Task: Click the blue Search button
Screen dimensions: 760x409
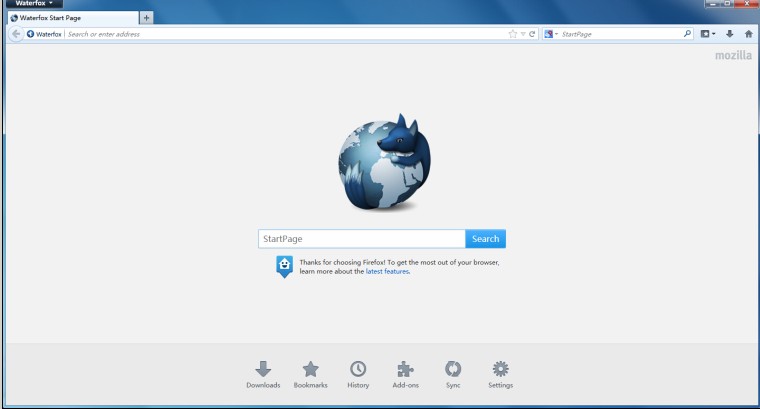Action: (485, 239)
